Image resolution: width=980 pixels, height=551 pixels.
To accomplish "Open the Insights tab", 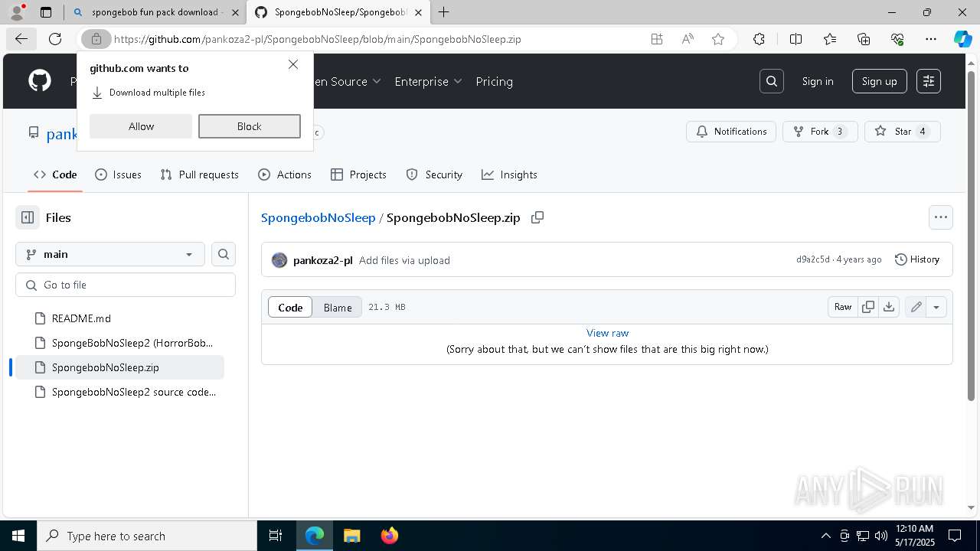I will [509, 174].
